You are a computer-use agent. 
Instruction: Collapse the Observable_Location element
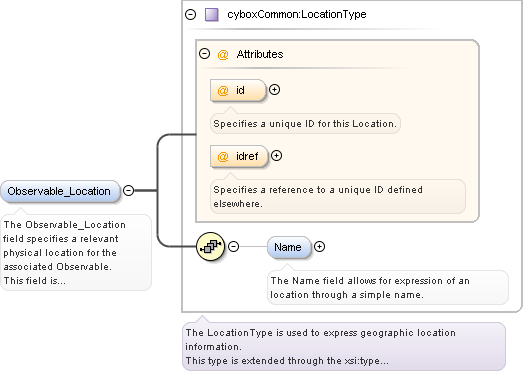128,191
